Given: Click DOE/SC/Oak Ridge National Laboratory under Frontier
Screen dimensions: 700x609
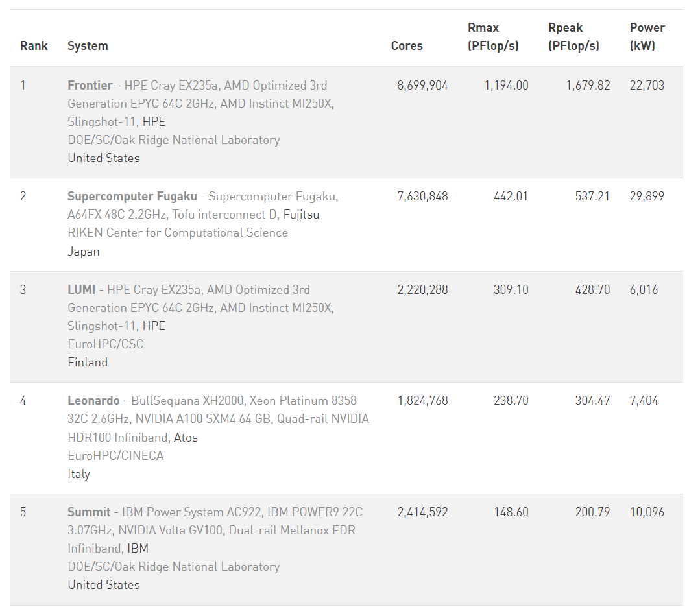Looking at the screenshot, I should (x=174, y=140).
